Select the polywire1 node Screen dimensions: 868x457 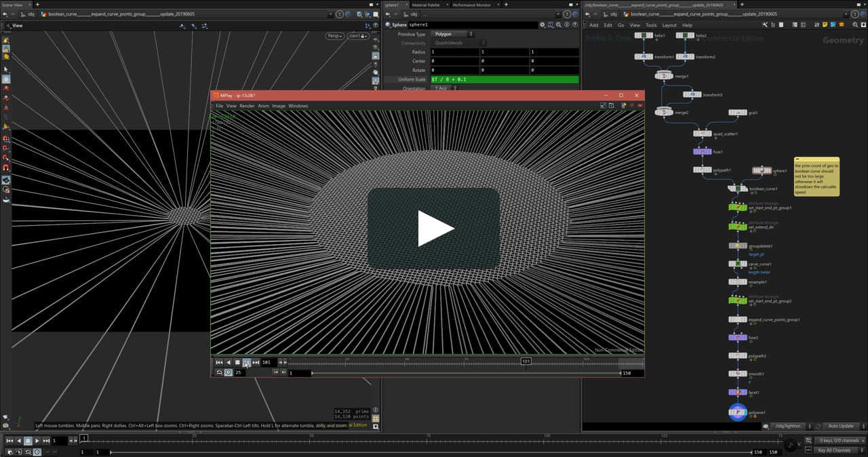click(738, 412)
